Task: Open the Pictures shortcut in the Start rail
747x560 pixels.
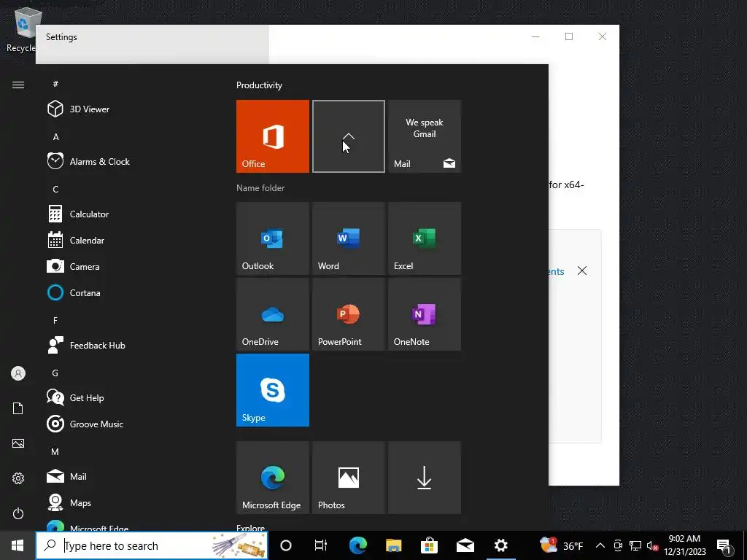Action: coord(18,443)
